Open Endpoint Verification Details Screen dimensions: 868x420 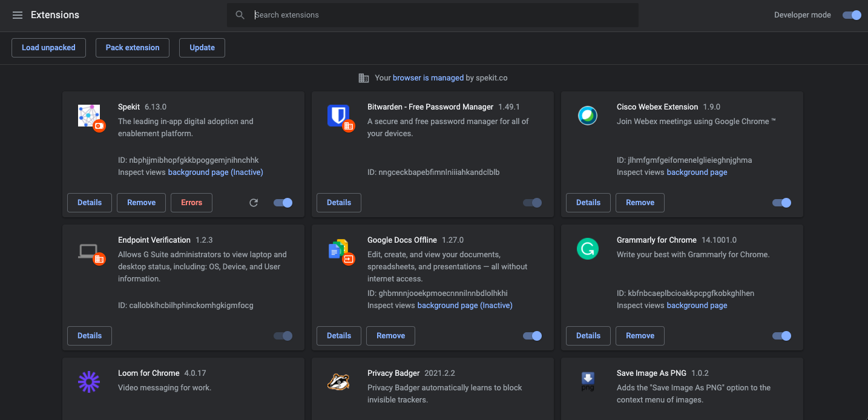[x=90, y=336]
